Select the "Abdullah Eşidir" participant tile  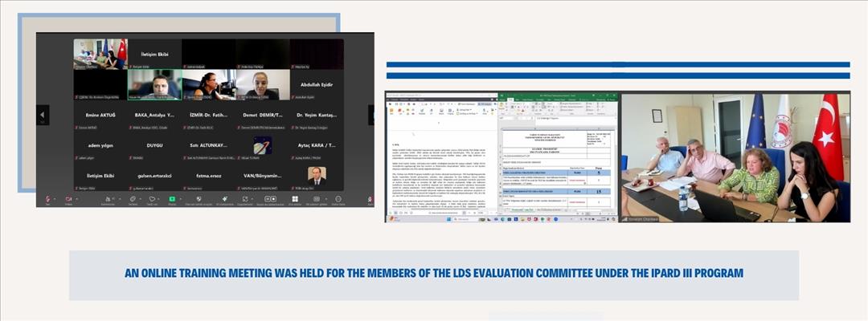click(317, 84)
